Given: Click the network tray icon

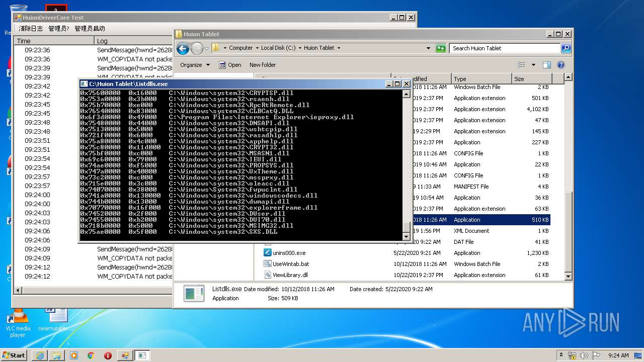Looking at the screenshot, I should 572,355.
